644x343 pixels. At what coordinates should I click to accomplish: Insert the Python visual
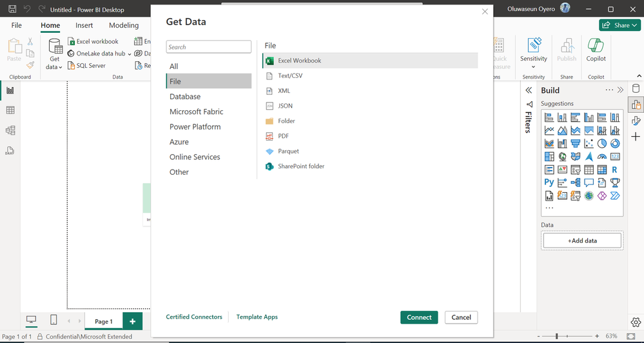click(x=549, y=182)
